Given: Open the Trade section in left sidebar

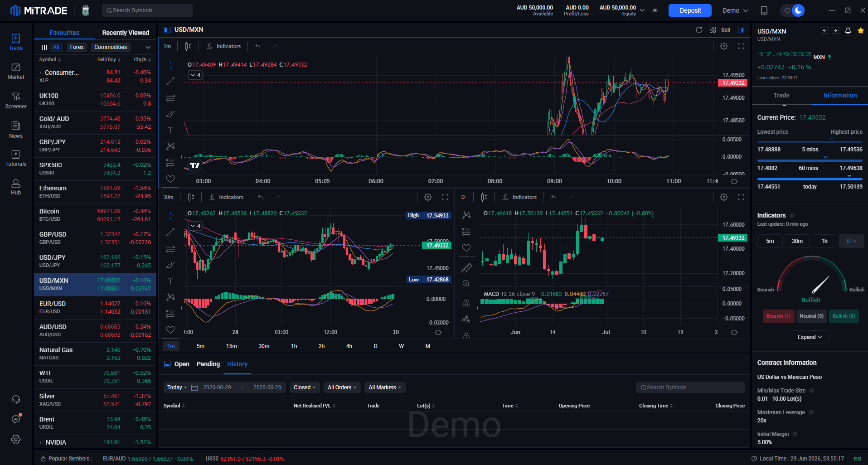Looking at the screenshot, I should point(16,42).
